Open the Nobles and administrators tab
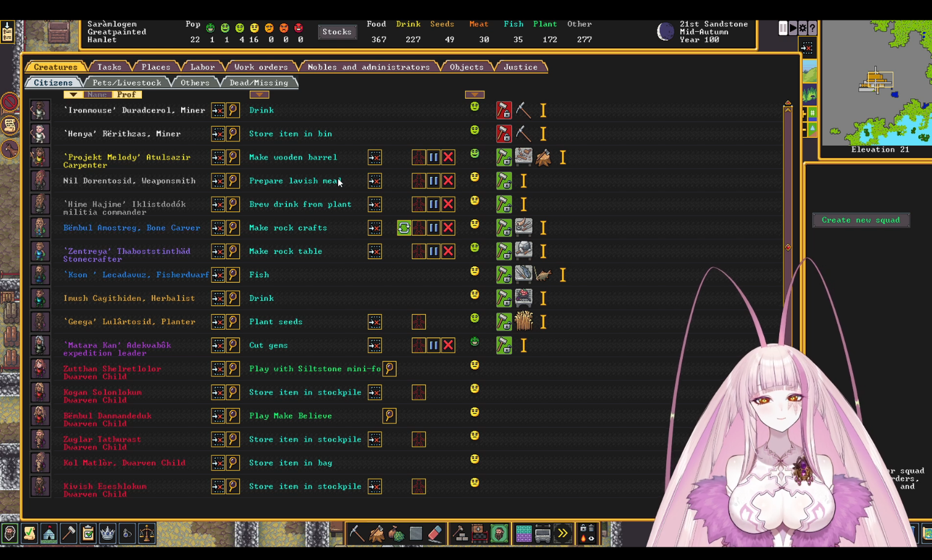 click(x=368, y=67)
